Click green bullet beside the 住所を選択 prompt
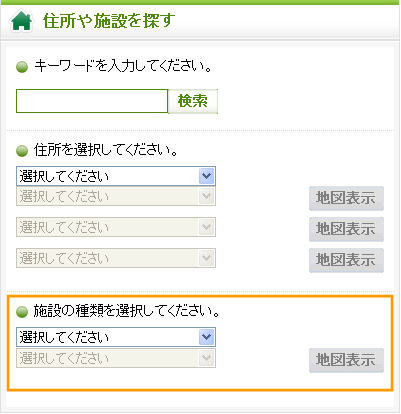401x414 pixels. tap(22, 151)
